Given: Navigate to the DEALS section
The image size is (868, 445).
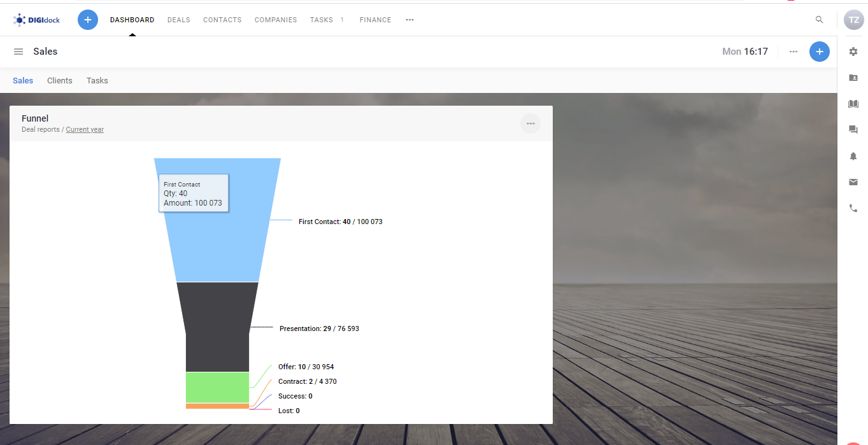Looking at the screenshot, I should pos(178,20).
